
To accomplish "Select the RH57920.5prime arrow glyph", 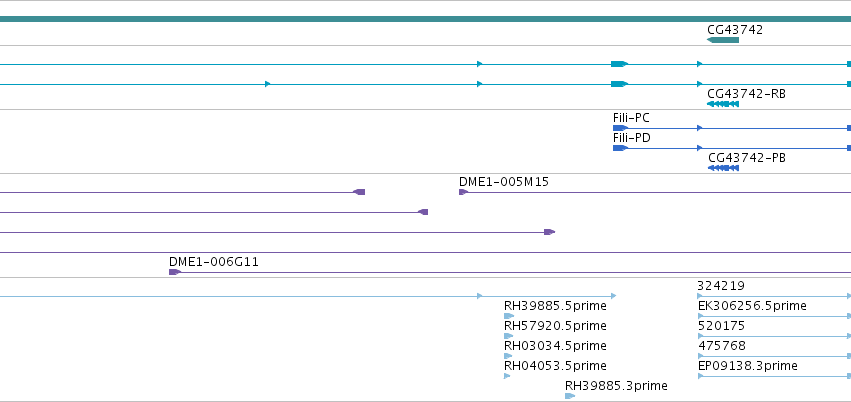I will tap(508, 336).
